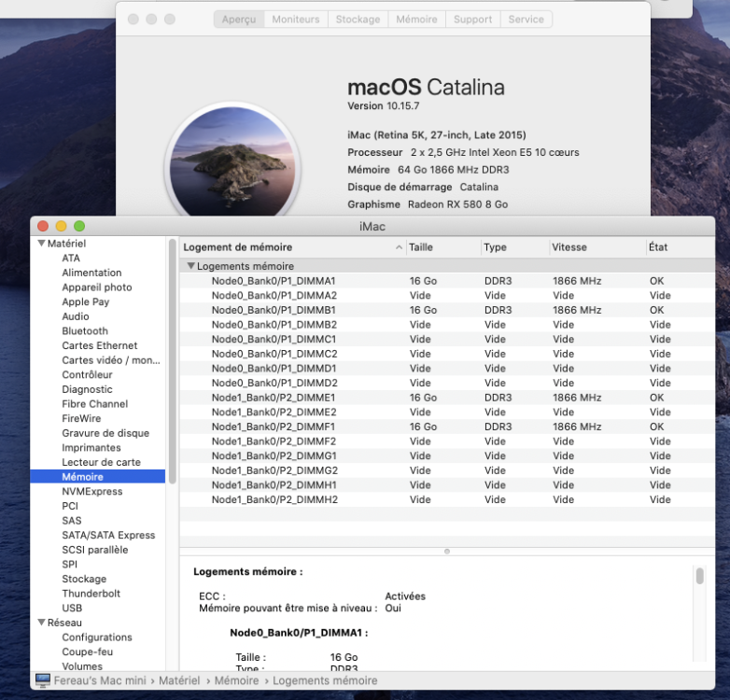The height and width of the screenshot is (700, 730).
Task: Collapse the Réseau section in the sidebar
Action: point(41,623)
